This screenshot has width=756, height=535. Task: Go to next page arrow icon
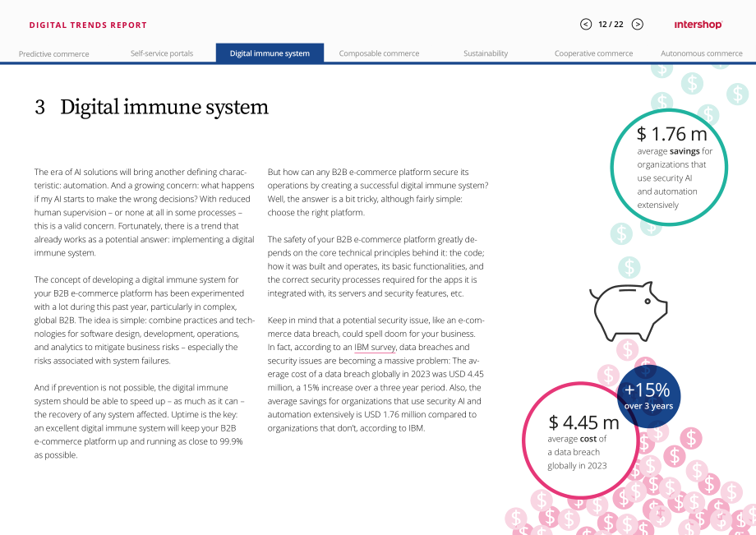[638, 24]
